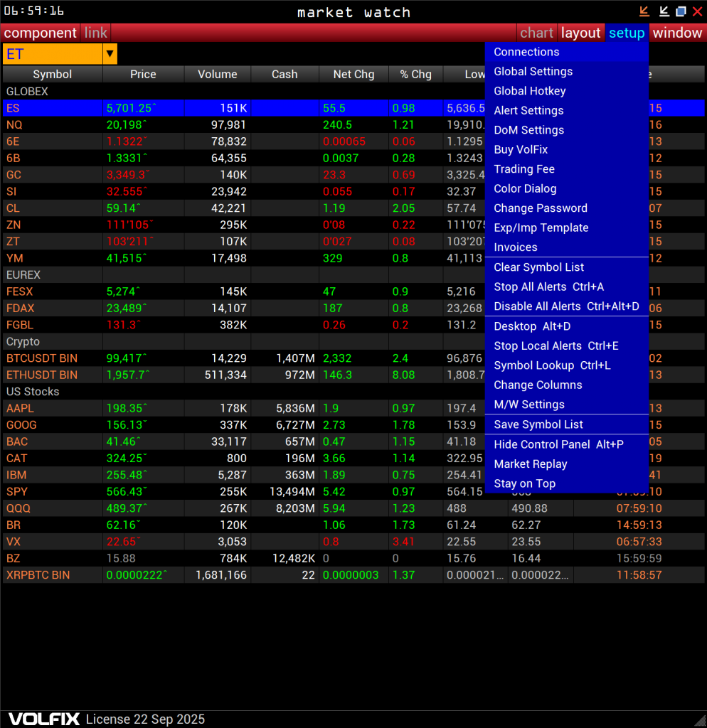The width and height of the screenshot is (707, 728).
Task: Select the QQQ symbol
Action: [18, 508]
